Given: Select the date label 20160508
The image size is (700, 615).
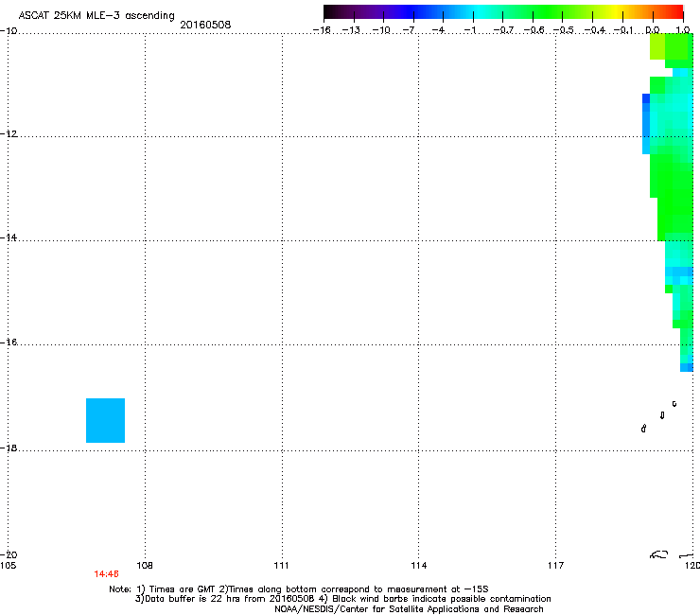Looking at the screenshot, I should [x=205, y=25].
